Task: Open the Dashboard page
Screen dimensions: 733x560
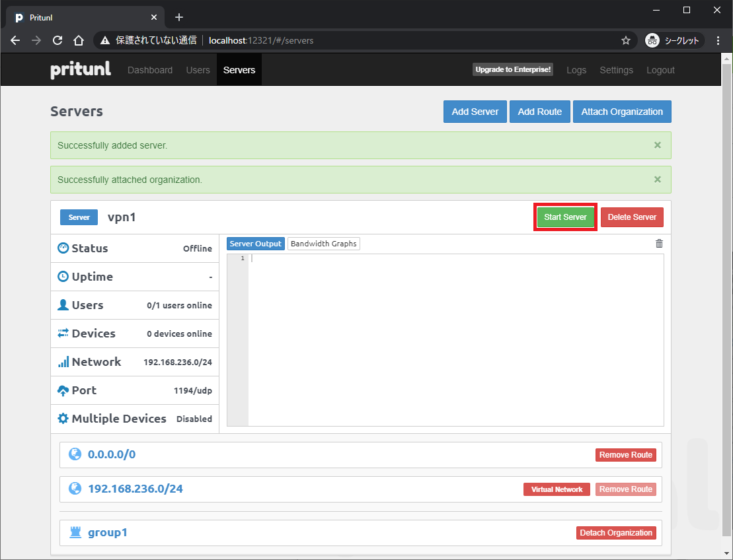Action: (149, 70)
